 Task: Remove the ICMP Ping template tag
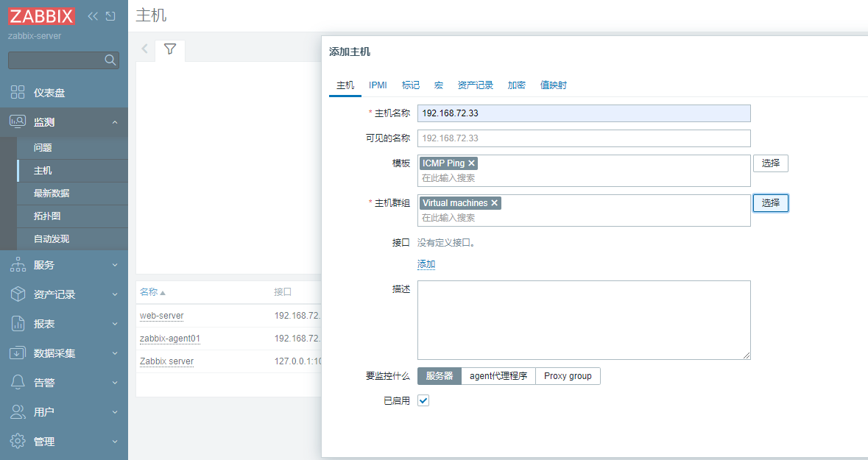click(x=472, y=163)
